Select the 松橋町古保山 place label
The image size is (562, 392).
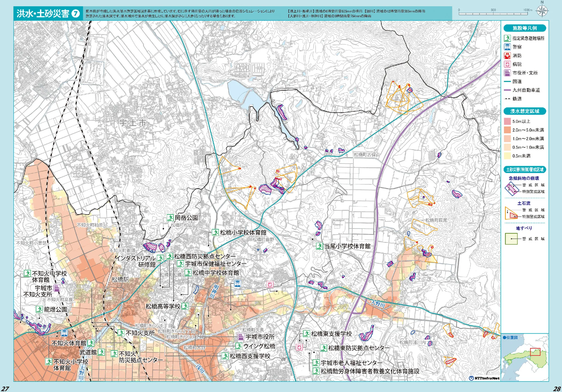pos(367,155)
